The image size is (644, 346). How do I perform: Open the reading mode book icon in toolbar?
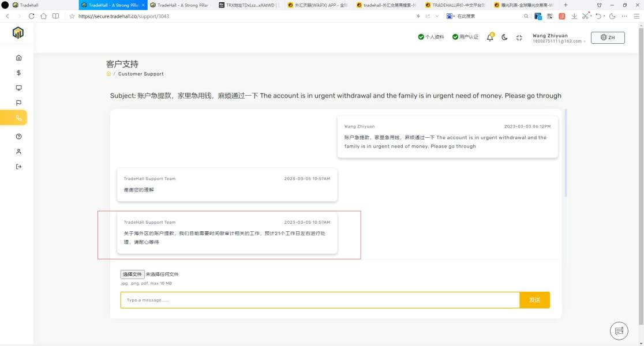tap(56, 16)
